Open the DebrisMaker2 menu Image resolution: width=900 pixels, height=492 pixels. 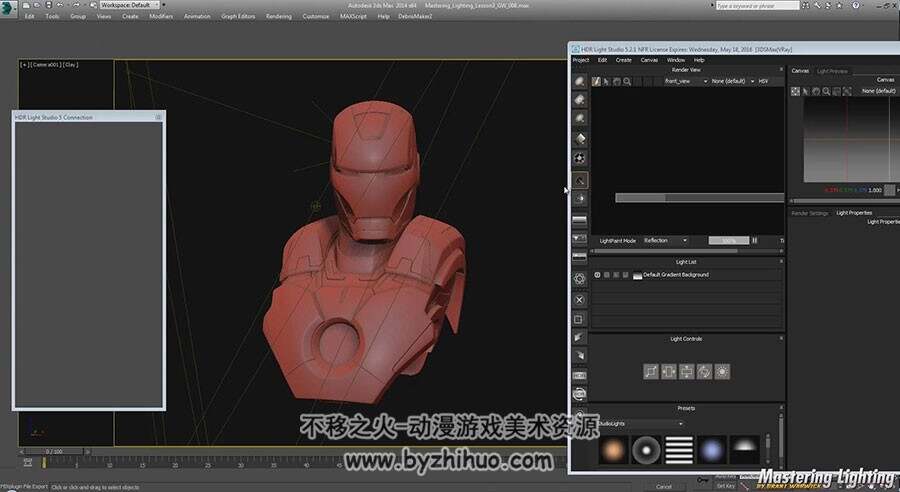click(416, 16)
